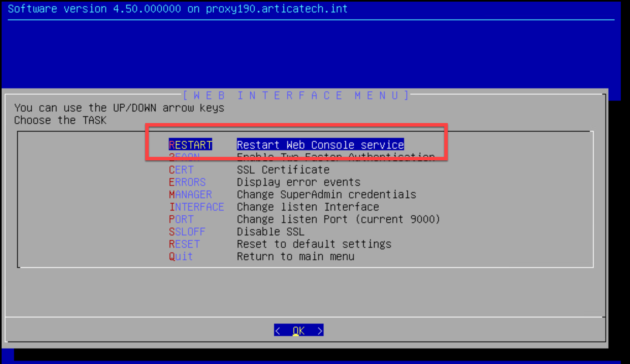Click 'Change listen Interface' description
Screen dimensions: 630x364
[x=308, y=207]
